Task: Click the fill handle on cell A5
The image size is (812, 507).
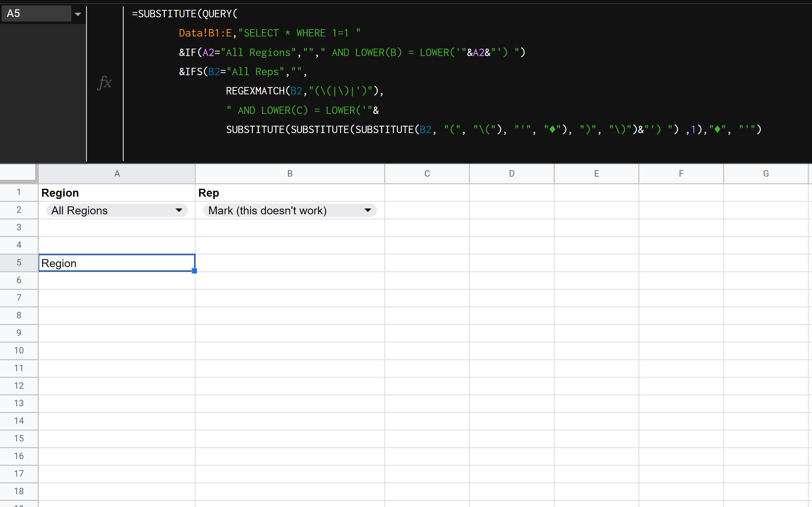Action: tap(194, 271)
